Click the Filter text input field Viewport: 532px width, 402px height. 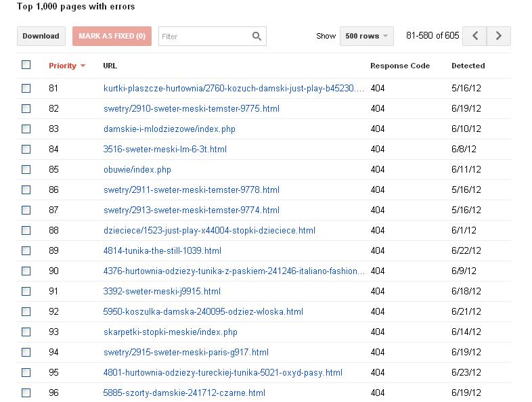[204, 37]
